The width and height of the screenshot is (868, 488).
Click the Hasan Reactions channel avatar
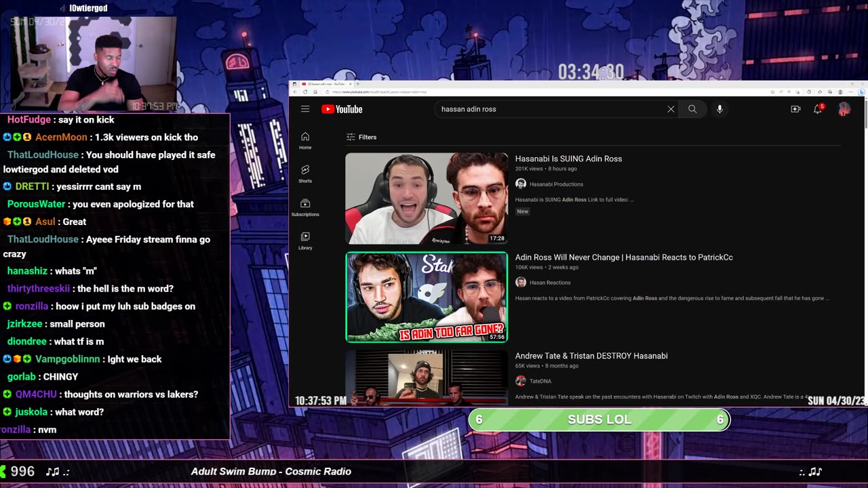coord(521,282)
